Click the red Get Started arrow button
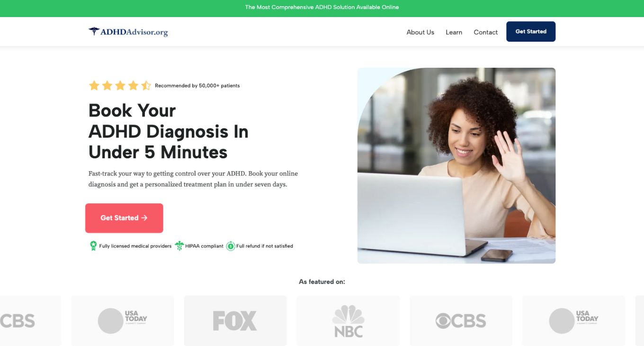The width and height of the screenshot is (644, 346). pyautogui.click(x=124, y=218)
